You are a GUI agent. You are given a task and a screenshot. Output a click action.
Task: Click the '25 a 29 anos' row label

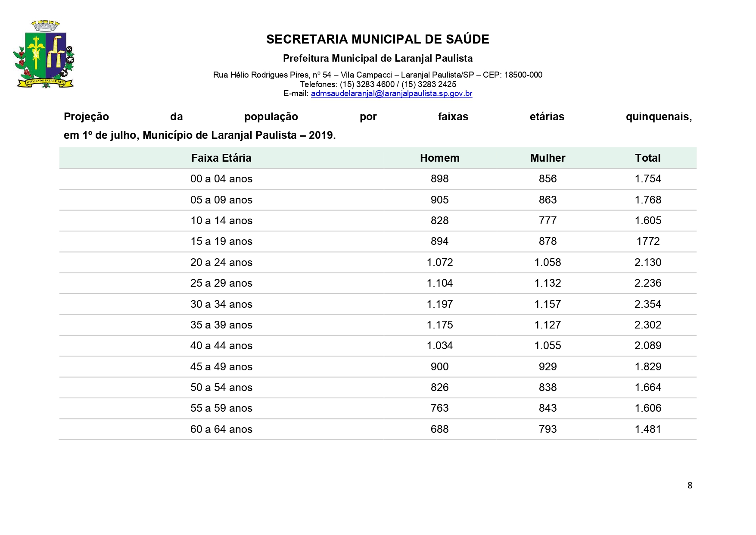(221, 283)
